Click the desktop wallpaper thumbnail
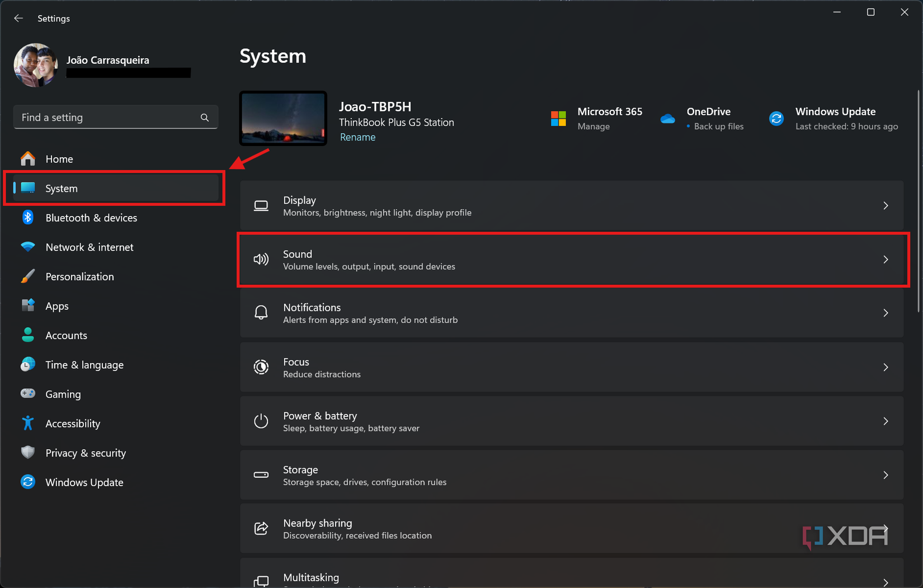Image resolution: width=923 pixels, height=588 pixels. 283,119
